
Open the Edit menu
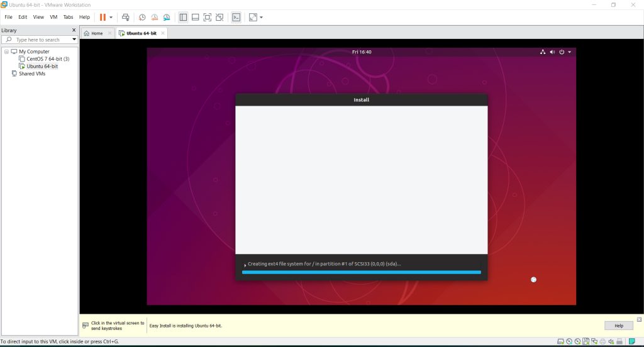tap(23, 17)
